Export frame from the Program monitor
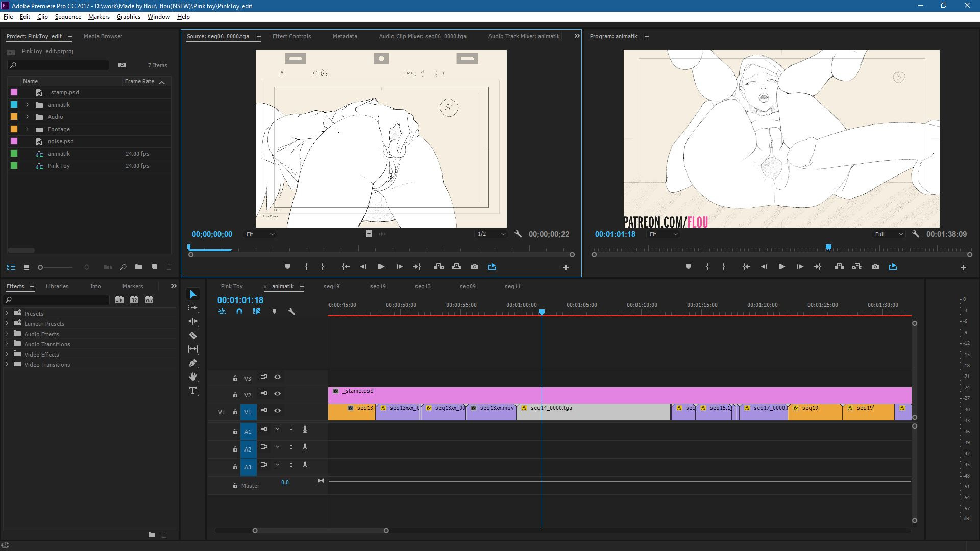The image size is (980, 551). pyautogui.click(x=875, y=267)
